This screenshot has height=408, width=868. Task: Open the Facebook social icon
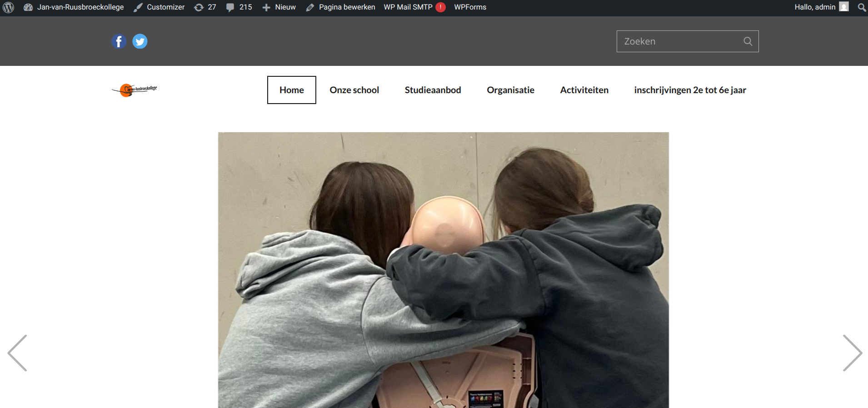pos(119,41)
